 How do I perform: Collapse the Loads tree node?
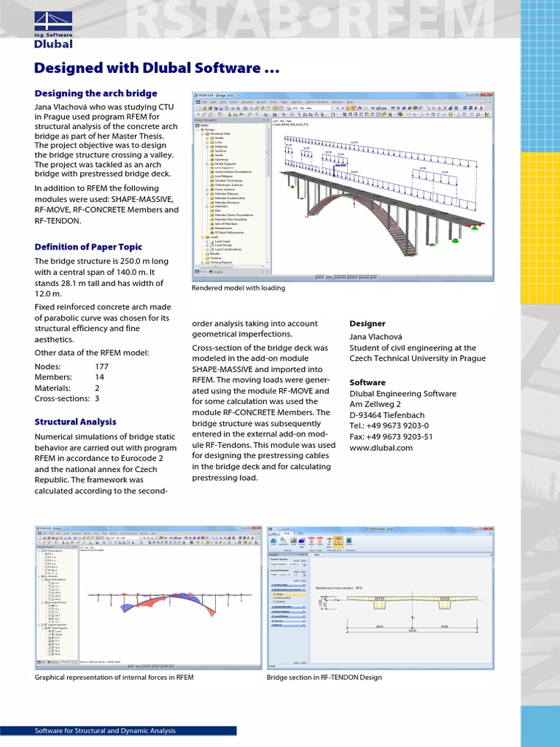tap(203, 237)
